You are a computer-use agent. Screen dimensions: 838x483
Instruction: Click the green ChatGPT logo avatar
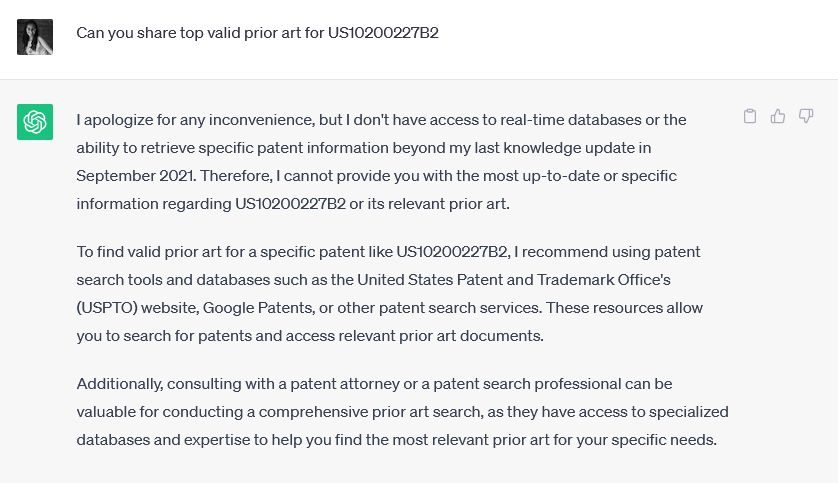pyautogui.click(x=35, y=122)
